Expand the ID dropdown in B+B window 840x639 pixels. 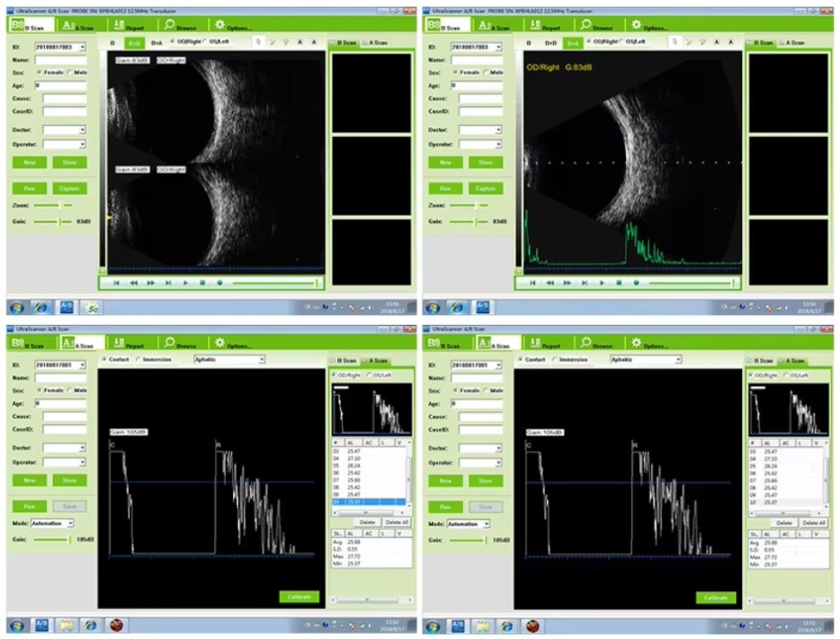pos(83,47)
